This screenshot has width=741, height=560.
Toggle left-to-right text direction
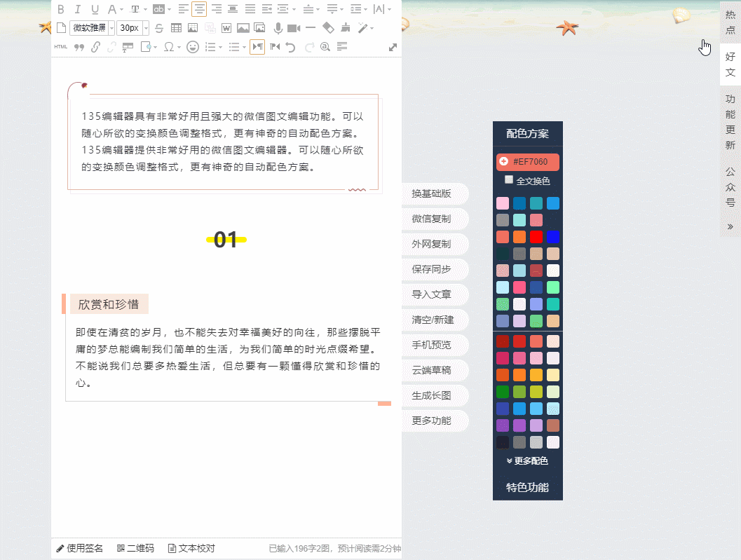(x=257, y=47)
